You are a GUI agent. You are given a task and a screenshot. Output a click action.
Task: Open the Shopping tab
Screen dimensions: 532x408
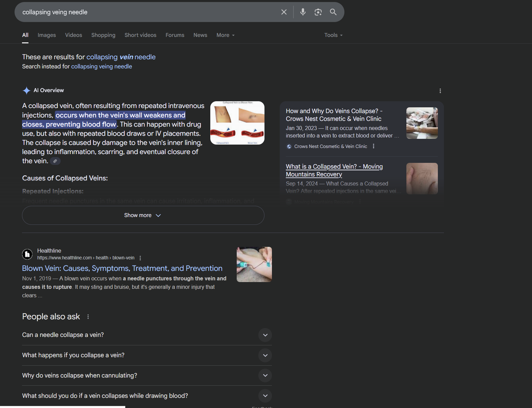[x=103, y=35]
